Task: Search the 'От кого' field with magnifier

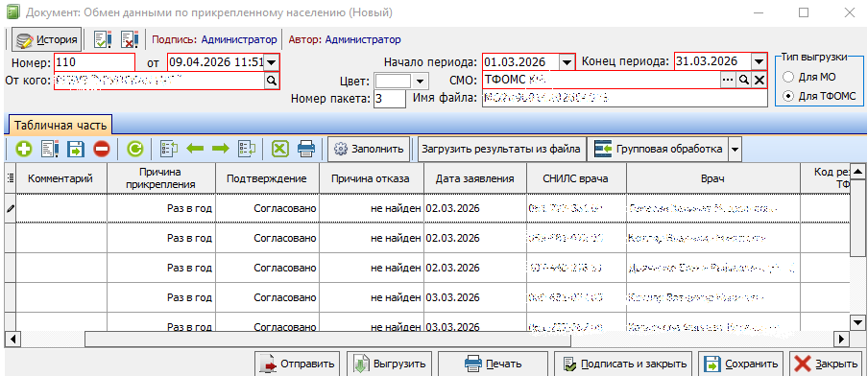Action: pyautogui.click(x=272, y=81)
